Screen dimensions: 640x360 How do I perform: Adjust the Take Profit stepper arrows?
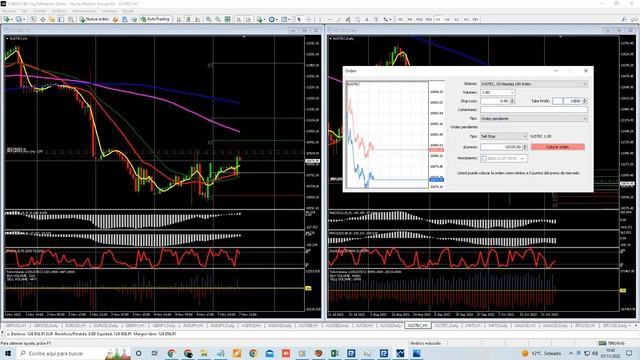(x=584, y=101)
